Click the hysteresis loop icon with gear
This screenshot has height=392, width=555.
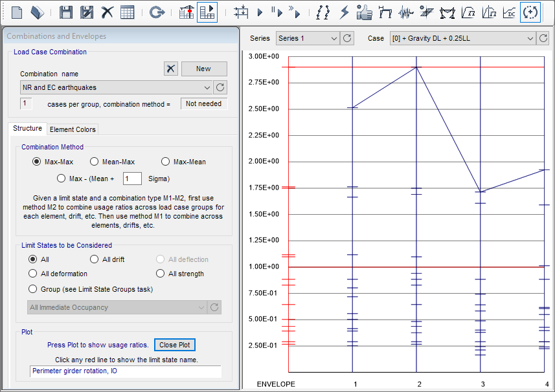tap(427, 12)
